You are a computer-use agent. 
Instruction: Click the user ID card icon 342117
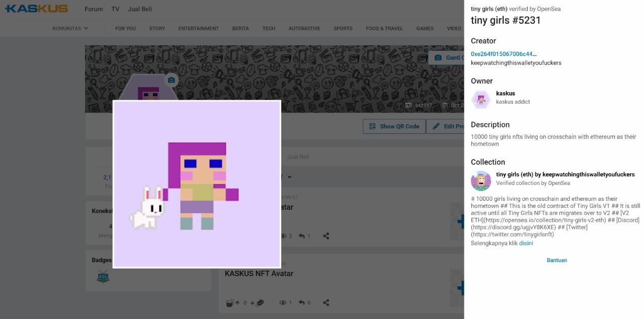click(x=409, y=105)
